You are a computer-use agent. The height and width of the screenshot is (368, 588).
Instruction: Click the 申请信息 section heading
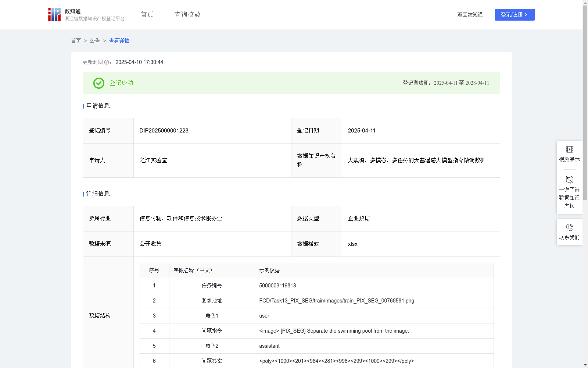point(98,106)
